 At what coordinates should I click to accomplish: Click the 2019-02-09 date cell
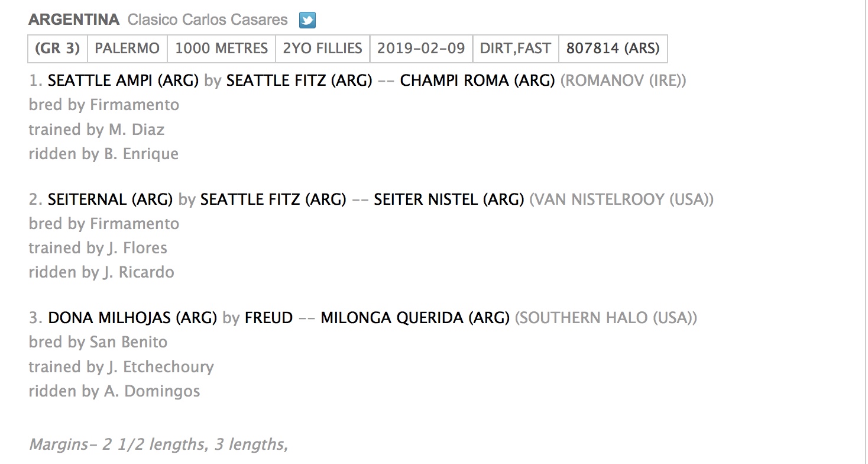click(x=422, y=49)
